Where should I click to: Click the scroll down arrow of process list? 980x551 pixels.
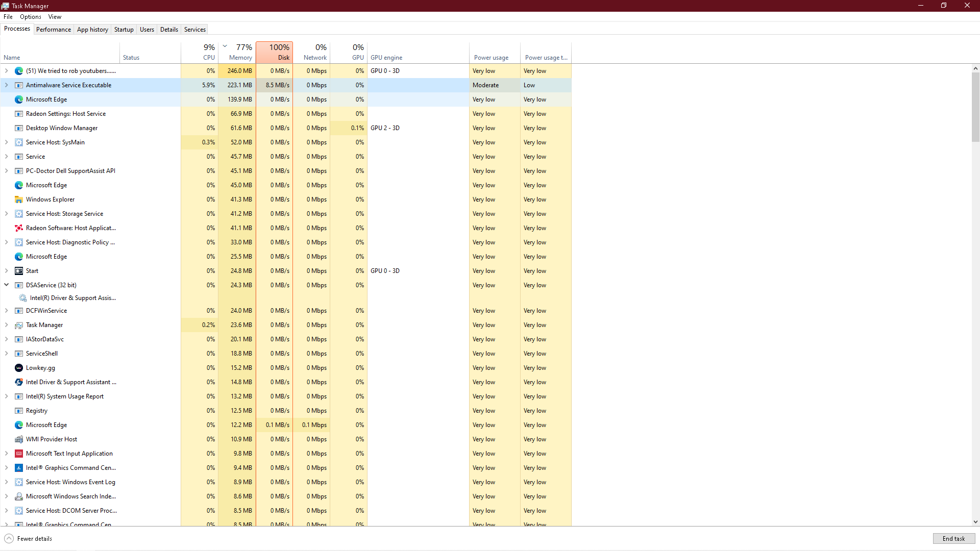[975, 522]
